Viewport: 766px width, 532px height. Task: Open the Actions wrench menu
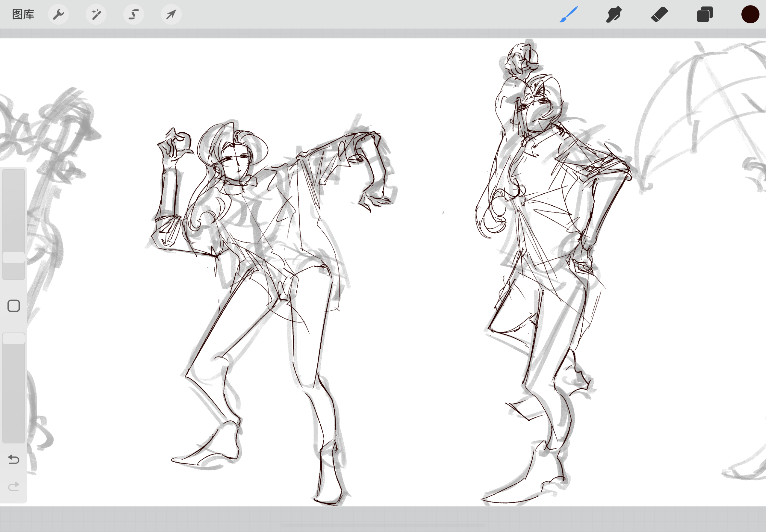[x=58, y=14]
